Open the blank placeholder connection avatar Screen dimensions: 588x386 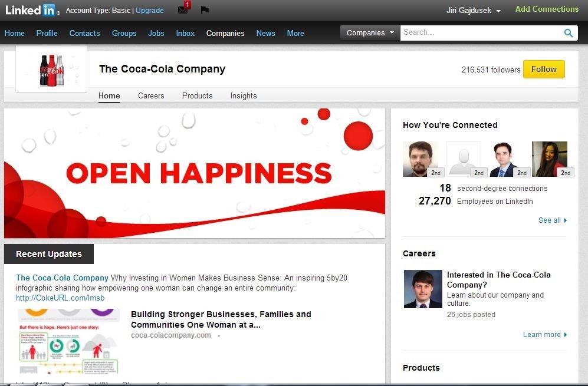tap(464, 159)
